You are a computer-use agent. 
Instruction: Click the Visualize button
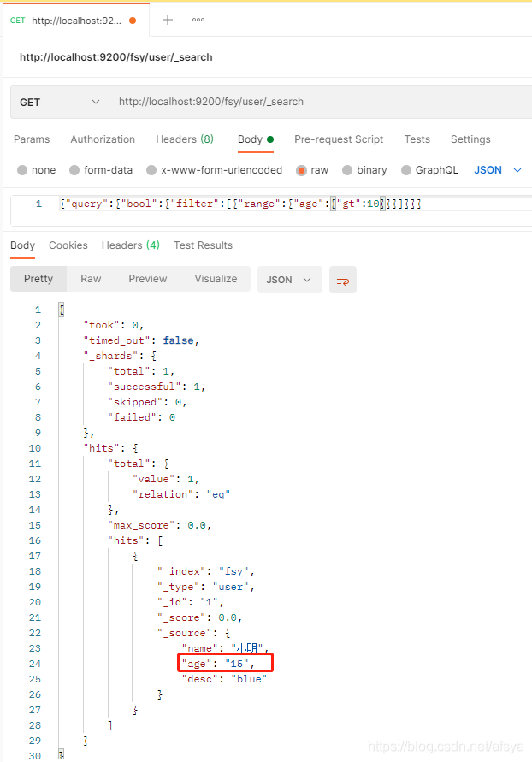[216, 279]
